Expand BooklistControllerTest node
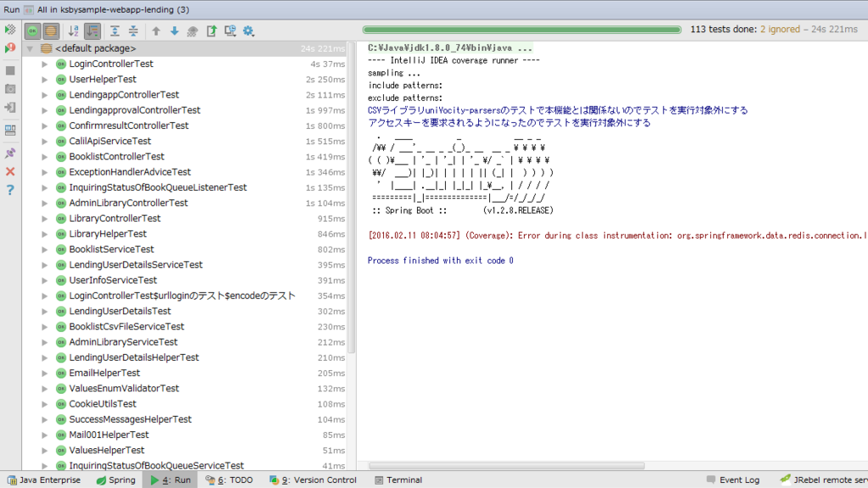The width and height of the screenshot is (868, 488). (44, 157)
